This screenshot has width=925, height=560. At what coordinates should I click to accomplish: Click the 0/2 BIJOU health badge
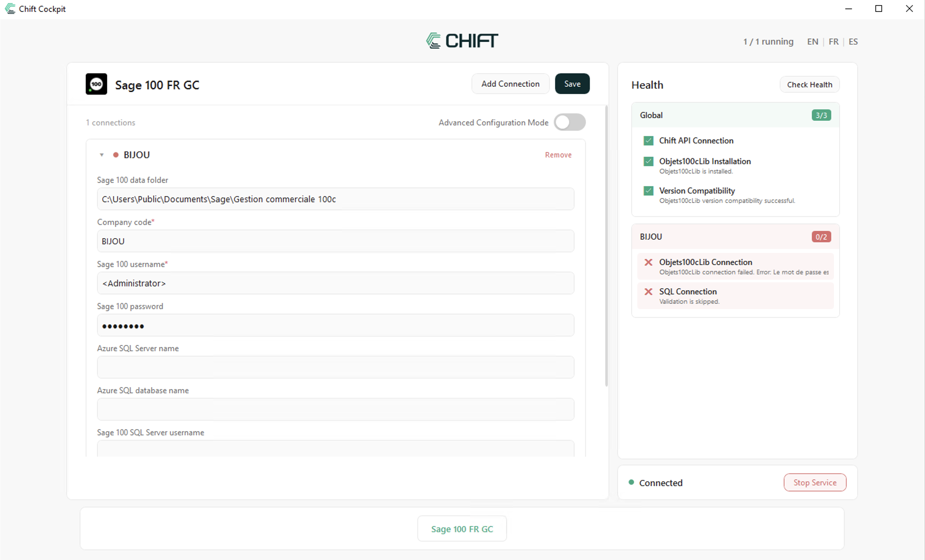pos(821,237)
